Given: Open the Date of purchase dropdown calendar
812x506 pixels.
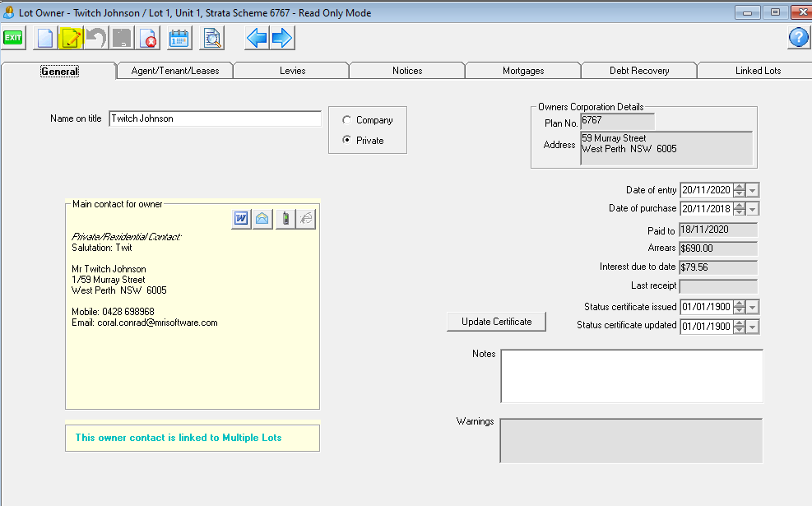Looking at the screenshot, I should tap(753, 209).
